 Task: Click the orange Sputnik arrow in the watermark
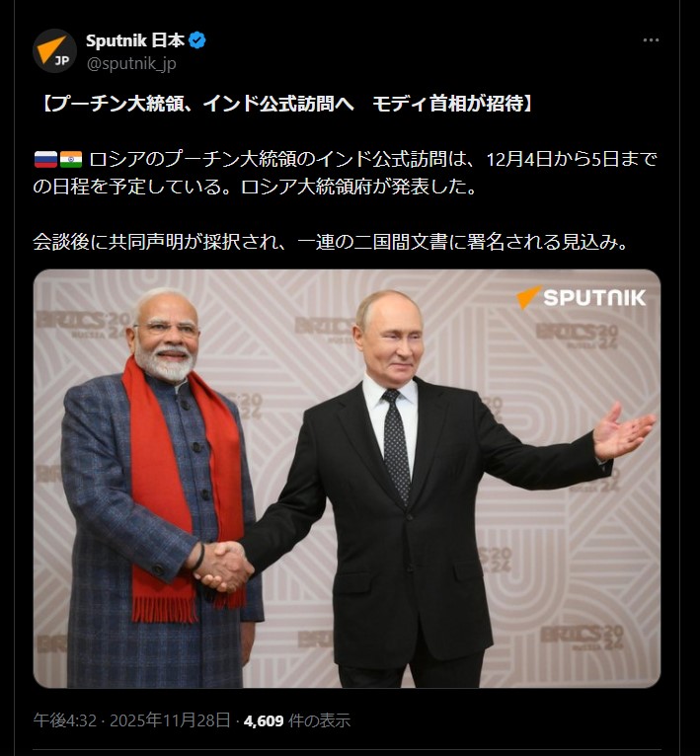coord(529,297)
